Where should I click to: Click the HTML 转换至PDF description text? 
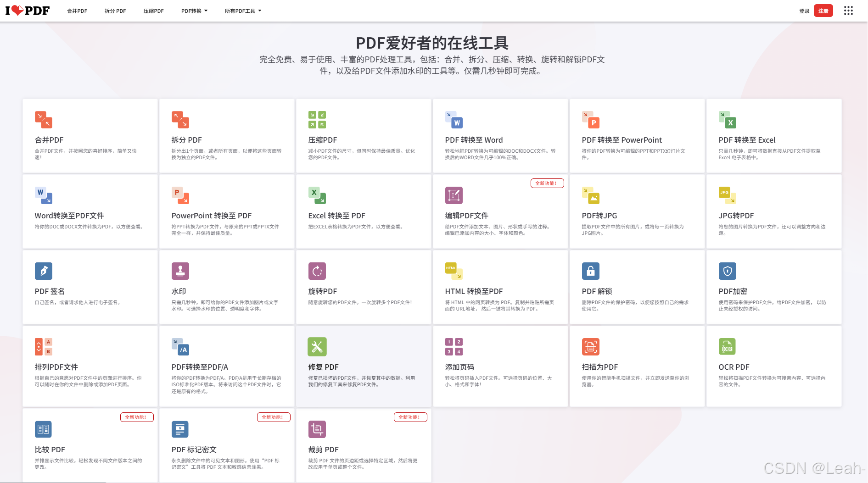click(x=499, y=305)
